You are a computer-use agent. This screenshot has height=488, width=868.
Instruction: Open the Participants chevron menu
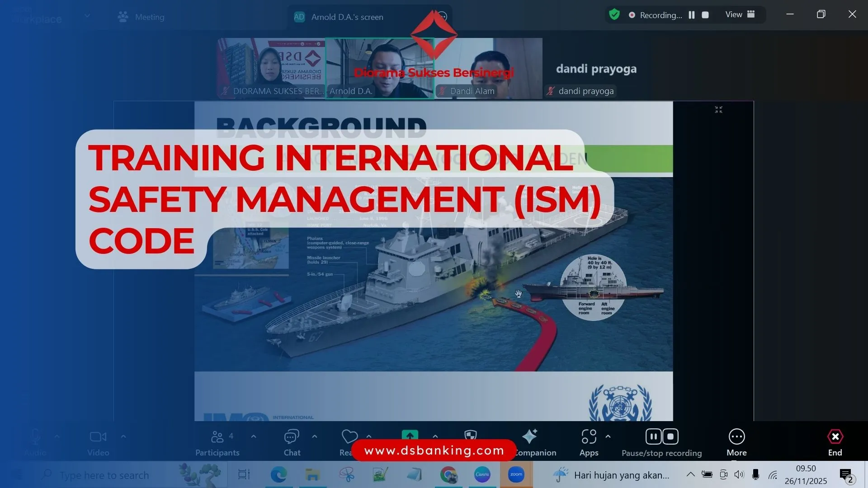coord(253,436)
